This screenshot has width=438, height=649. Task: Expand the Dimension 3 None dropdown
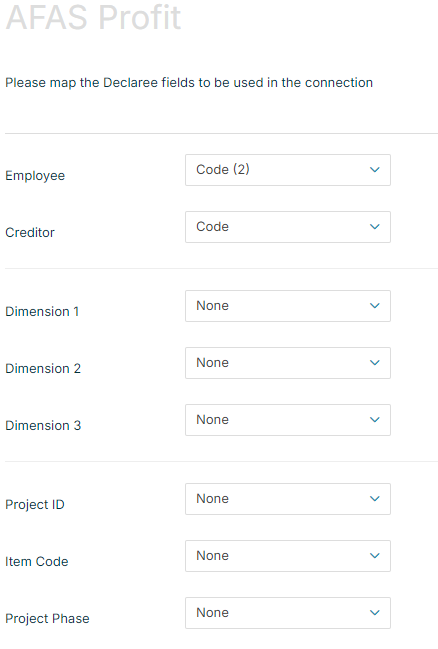click(x=288, y=420)
